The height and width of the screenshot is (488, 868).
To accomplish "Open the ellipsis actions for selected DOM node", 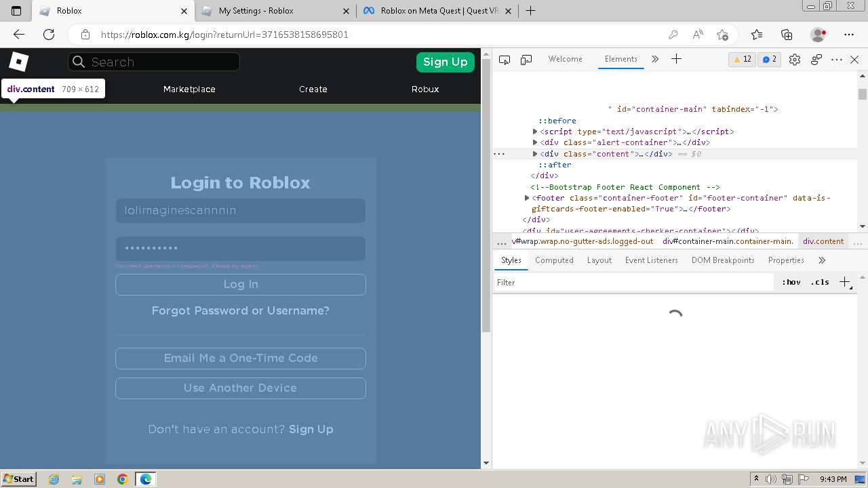I will (x=499, y=154).
